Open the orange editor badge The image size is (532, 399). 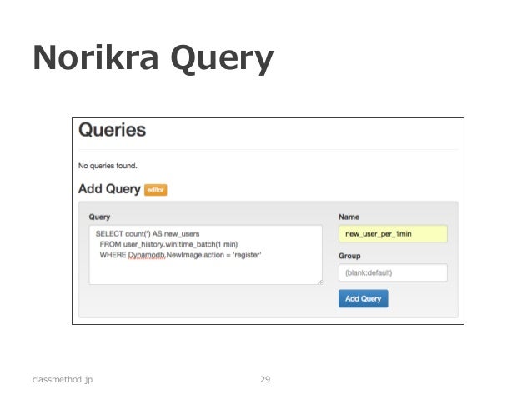coord(155,190)
